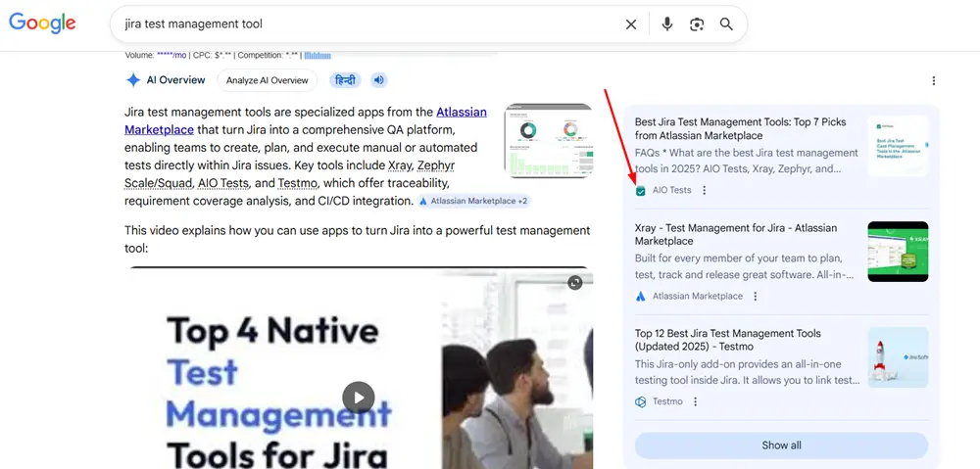Open the dashboard thumbnail beside the overview
Viewport: 980px width, 469px height.
548,141
